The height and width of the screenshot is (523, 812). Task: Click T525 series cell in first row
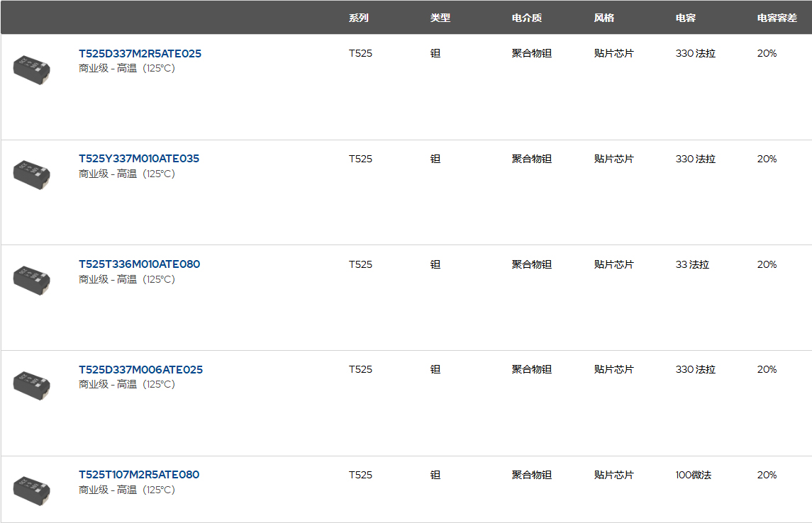360,54
